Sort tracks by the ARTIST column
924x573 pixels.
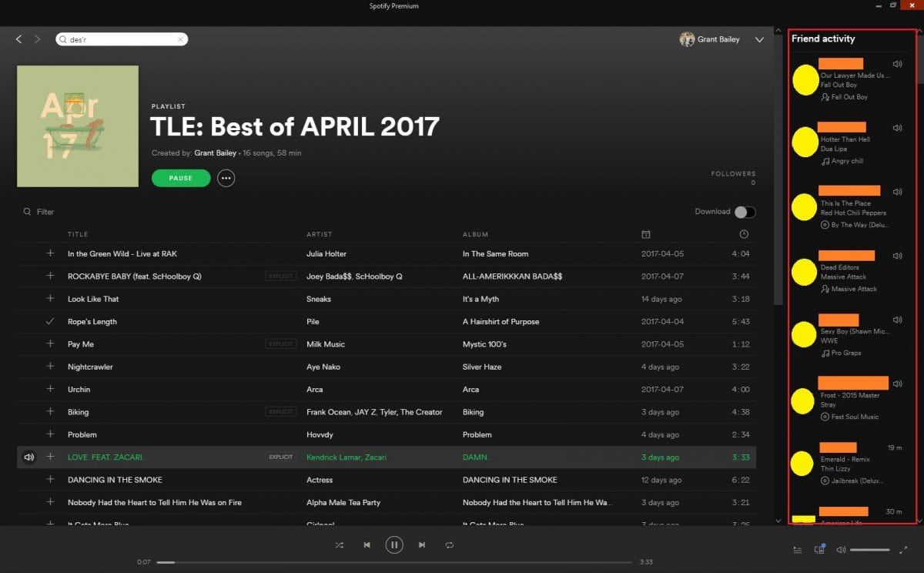[x=320, y=234]
